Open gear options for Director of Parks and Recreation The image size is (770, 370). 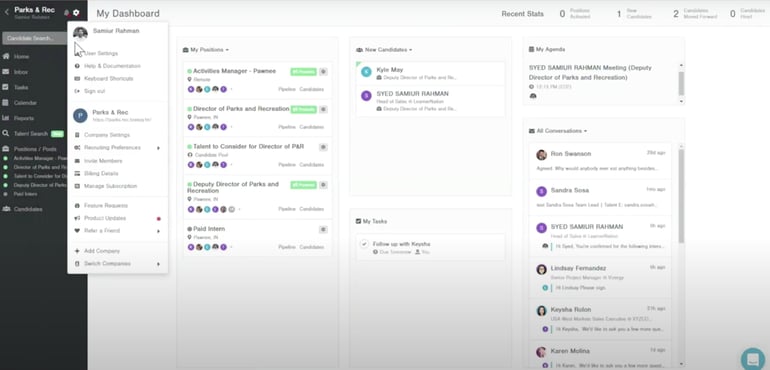coord(323,110)
